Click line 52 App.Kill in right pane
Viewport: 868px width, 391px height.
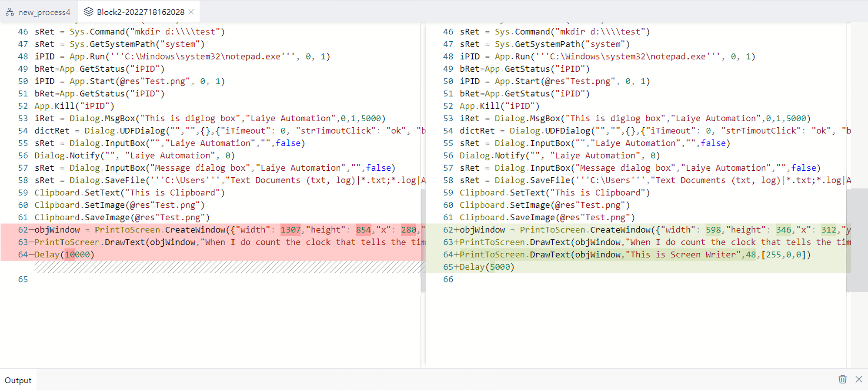[x=500, y=106]
